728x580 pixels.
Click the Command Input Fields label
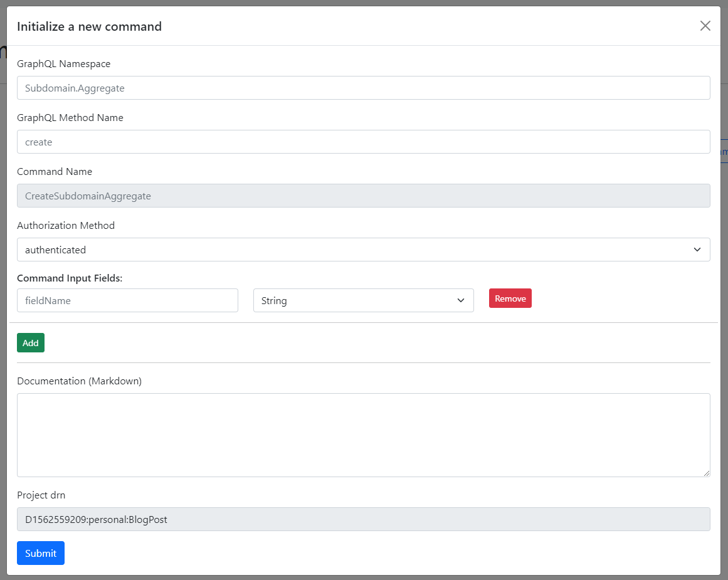[x=70, y=278]
